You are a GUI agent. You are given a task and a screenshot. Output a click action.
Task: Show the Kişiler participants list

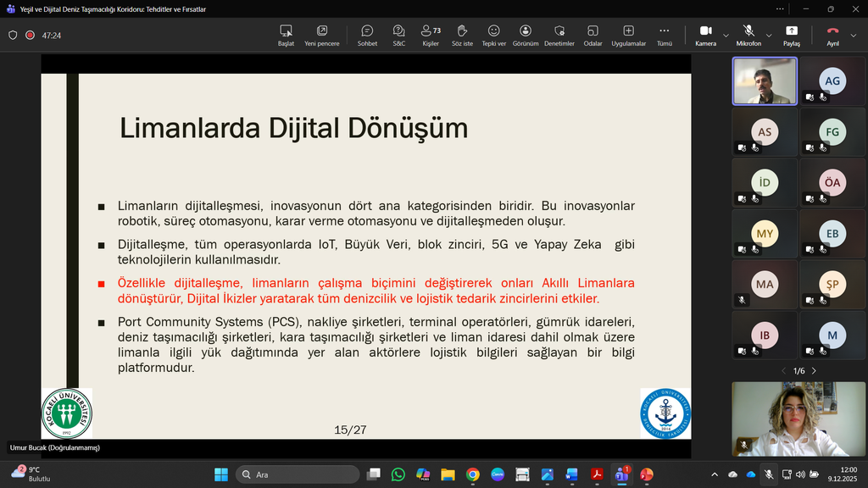431,35
